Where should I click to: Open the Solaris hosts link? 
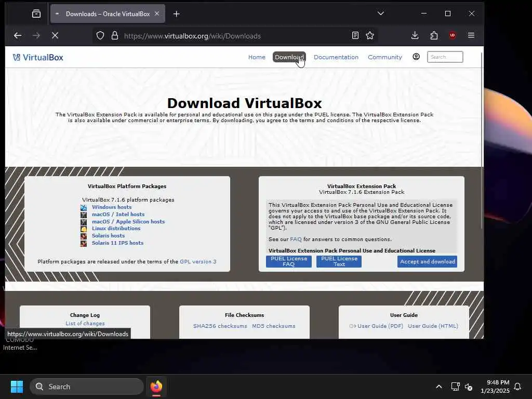tap(108, 235)
